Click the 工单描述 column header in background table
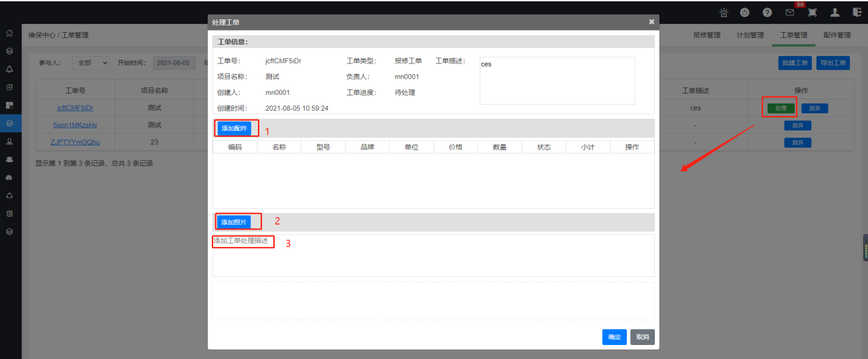 695,90
